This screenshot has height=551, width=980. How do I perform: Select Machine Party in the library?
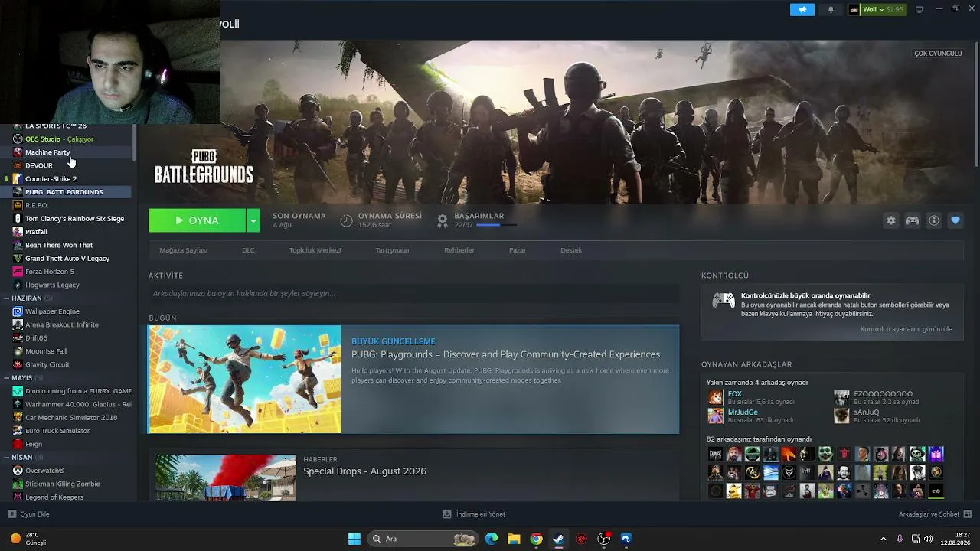[x=66, y=152]
